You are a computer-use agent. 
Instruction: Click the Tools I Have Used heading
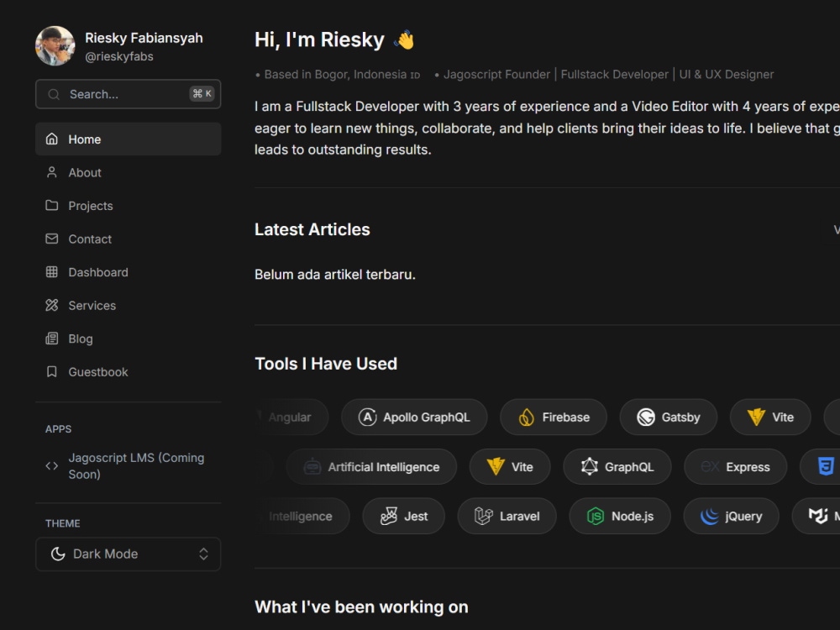pos(326,364)
